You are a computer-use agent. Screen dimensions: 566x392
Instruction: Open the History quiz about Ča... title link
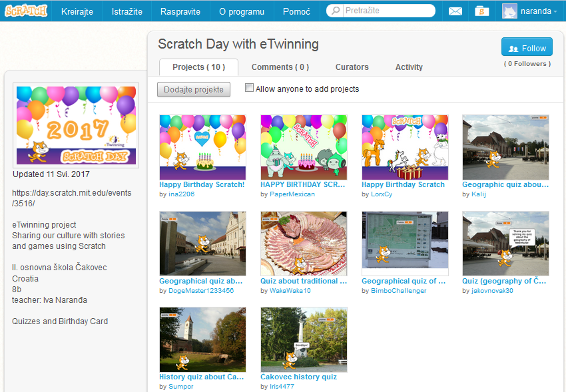tap(202, 377)
